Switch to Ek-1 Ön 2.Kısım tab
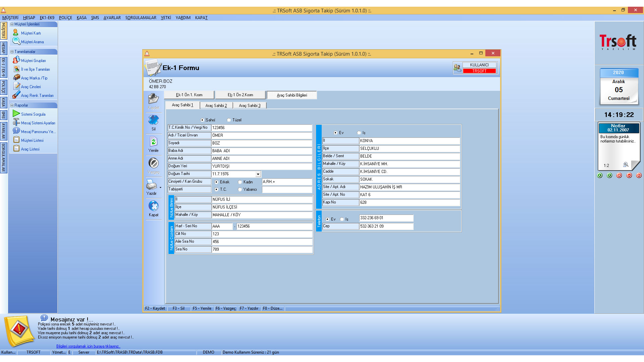 pyautogui.click(x=240, y=95)
